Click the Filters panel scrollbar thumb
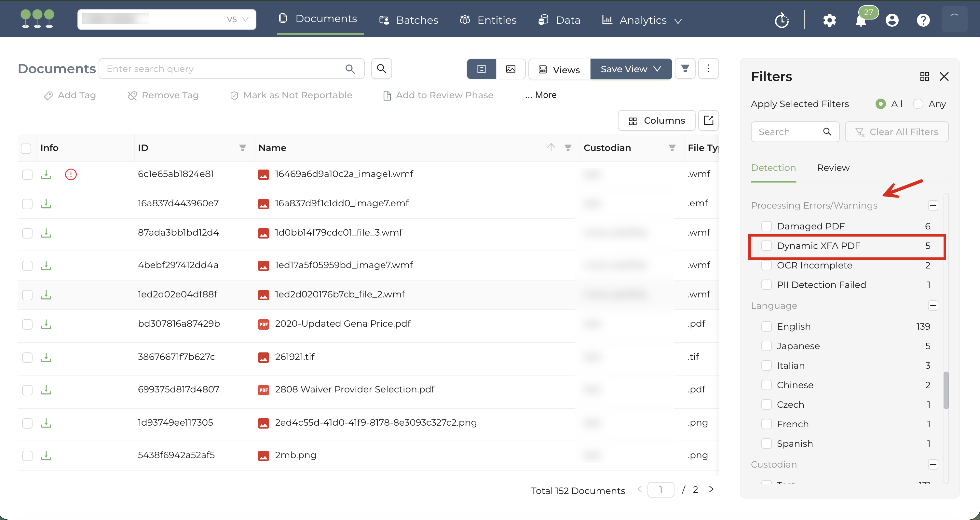980x520 pixels. pyautogui.click(x=946, y=390)
